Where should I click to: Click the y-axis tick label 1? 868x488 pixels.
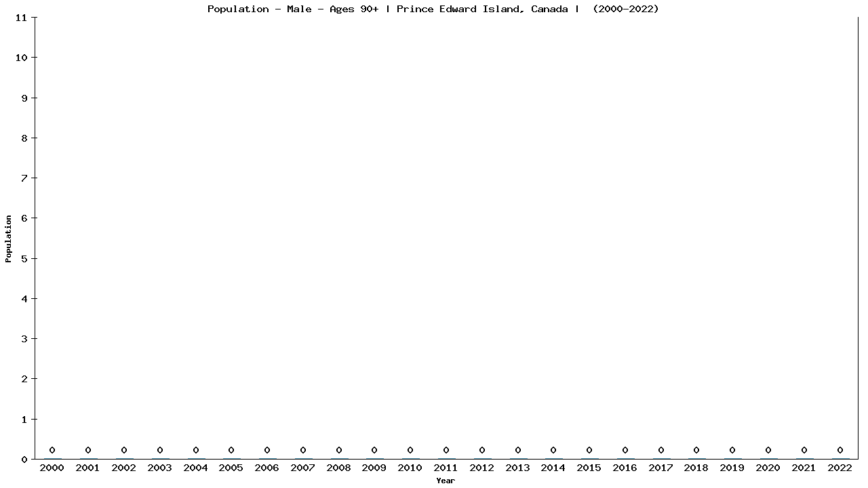click(x=24, y=419)
